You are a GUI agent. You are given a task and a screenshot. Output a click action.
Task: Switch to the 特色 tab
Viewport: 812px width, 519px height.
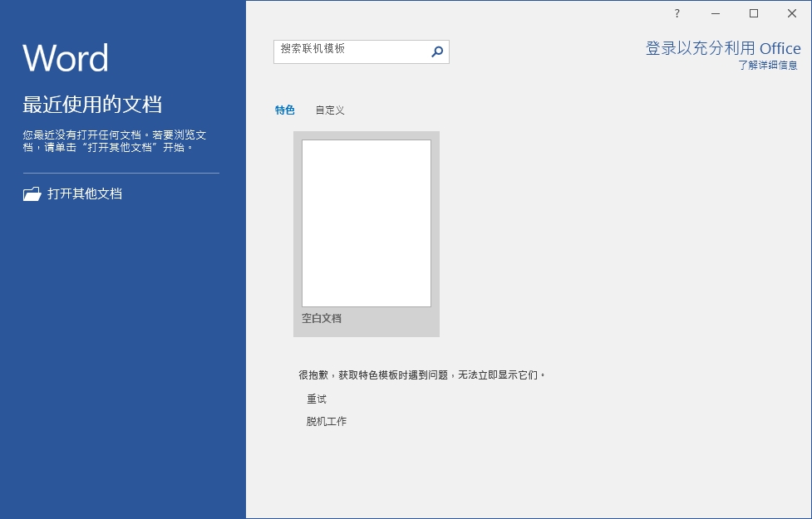tap(285, 110)
